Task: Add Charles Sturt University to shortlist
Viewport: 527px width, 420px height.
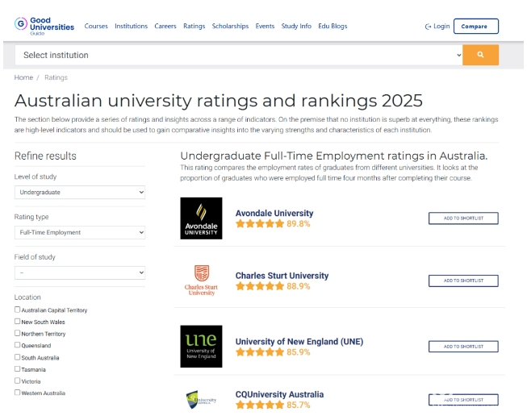Action: coord(463,281)
